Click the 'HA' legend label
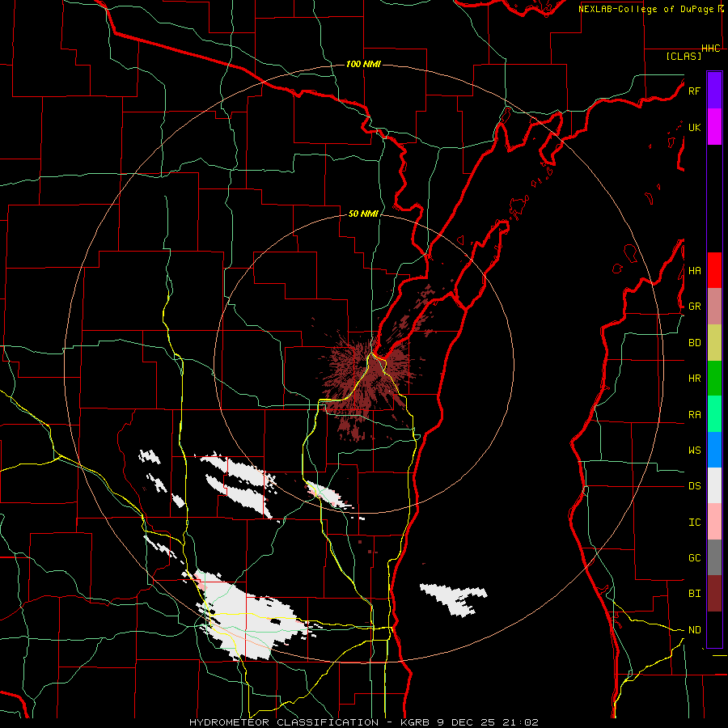 (695, 270)
